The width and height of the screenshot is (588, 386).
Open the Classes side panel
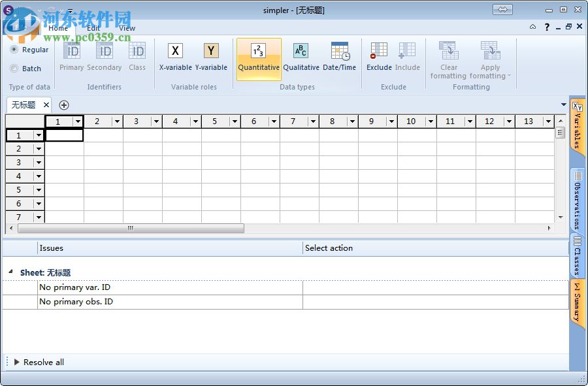(x=578, y=255)
